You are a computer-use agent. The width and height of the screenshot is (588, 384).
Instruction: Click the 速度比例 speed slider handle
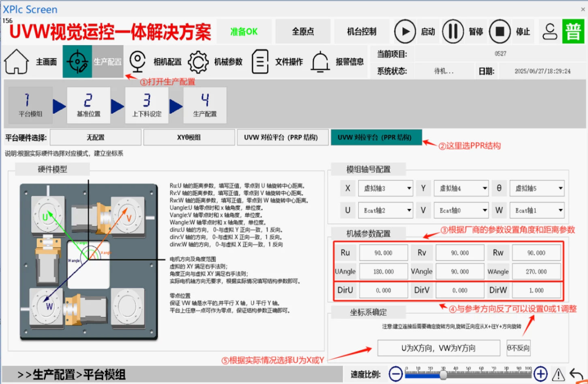pyautogui.click(x=443, y=375)
